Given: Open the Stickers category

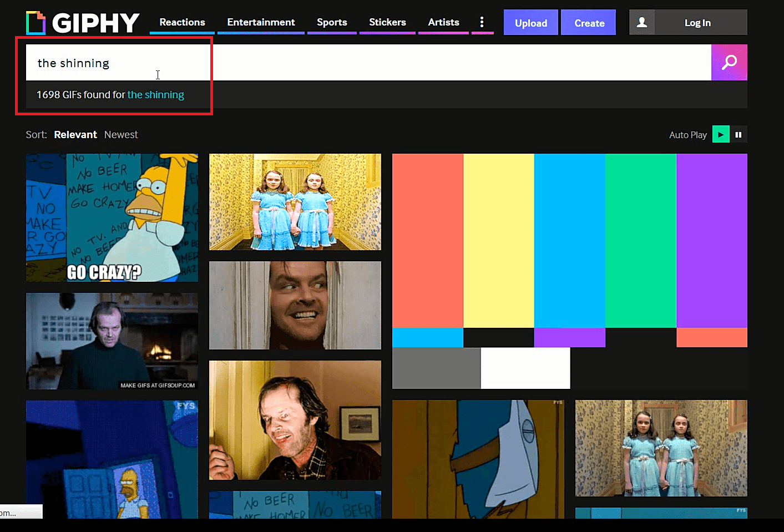Looking at the screenshot, I should point(387,22).
